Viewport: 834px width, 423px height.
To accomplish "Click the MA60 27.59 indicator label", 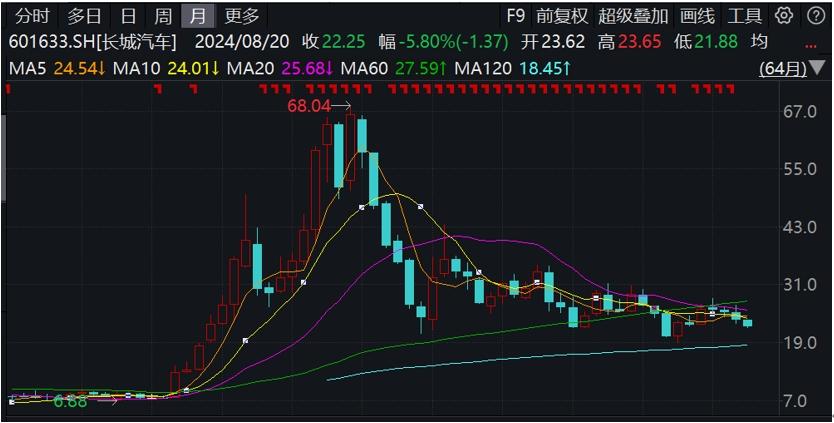I will tap(395, 68).
